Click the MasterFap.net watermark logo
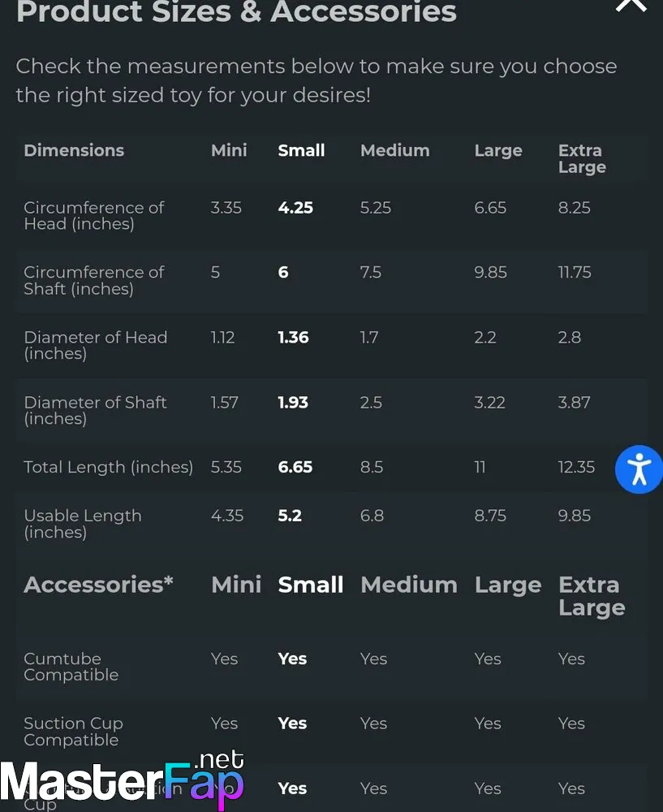 (x=123, y=780)
